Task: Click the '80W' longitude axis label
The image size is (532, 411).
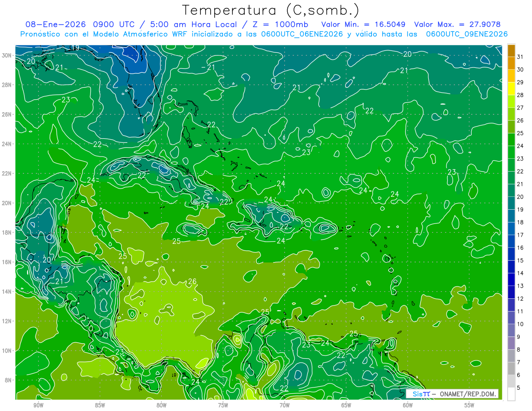Action: click(161, 405)
